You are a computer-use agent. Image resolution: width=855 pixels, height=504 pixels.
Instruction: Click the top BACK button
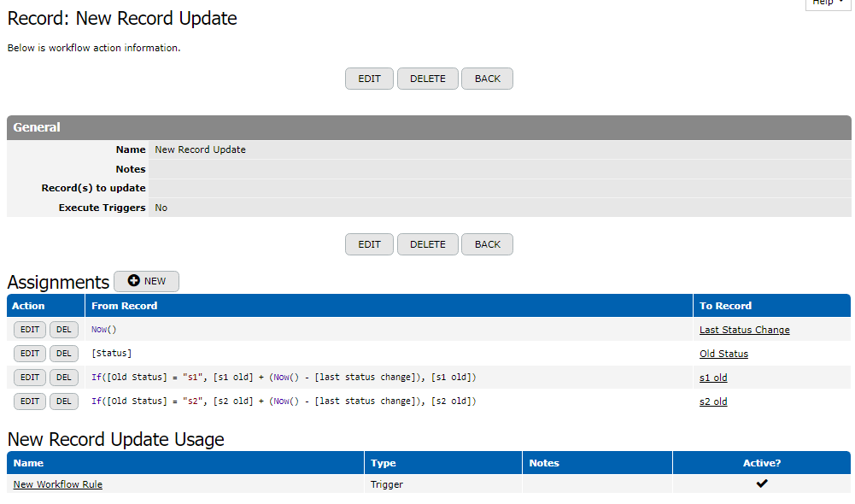tap(487, 79)
